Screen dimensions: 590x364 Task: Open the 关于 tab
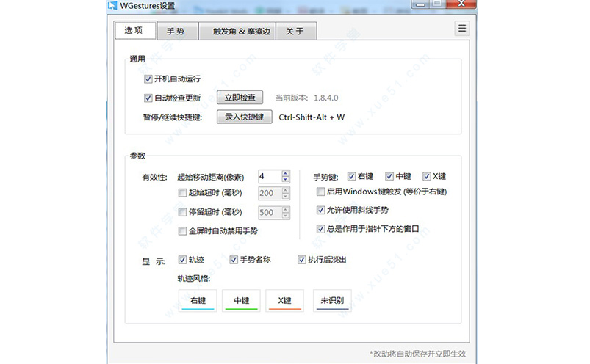coord(296,31)
